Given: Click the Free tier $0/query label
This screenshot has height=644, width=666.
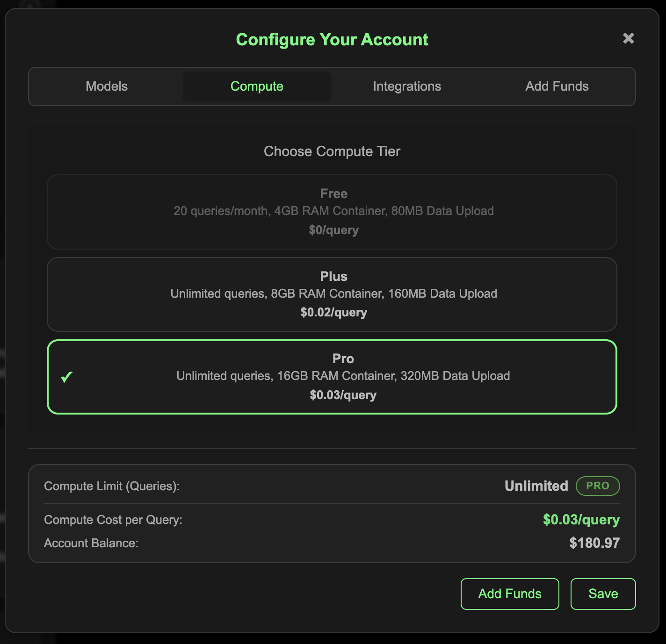Looking at the screenshot, I should (x=333, y=230).
